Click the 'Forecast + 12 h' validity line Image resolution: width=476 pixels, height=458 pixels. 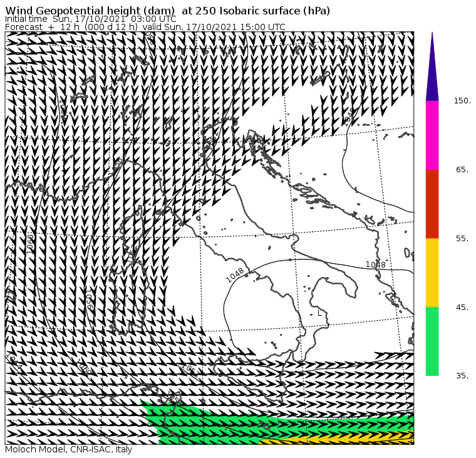coord(145,27)
